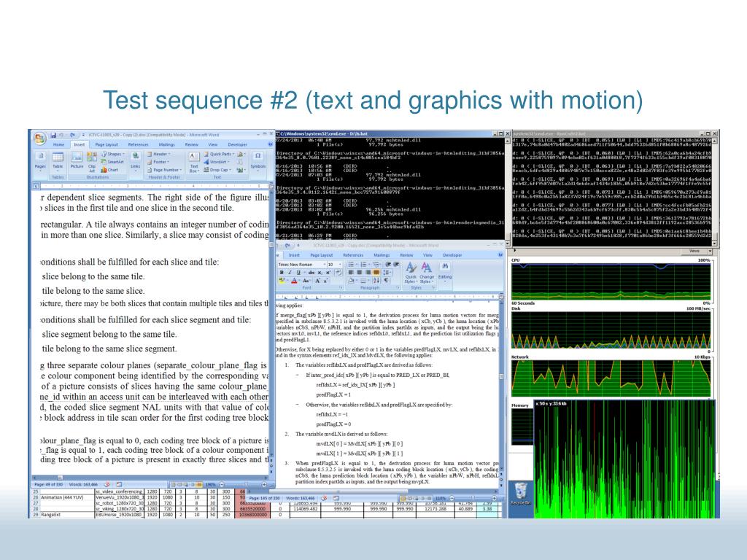This screenshot has height=560, width=747.
Task: Click the Symbols button
Action: click(258, 161)
